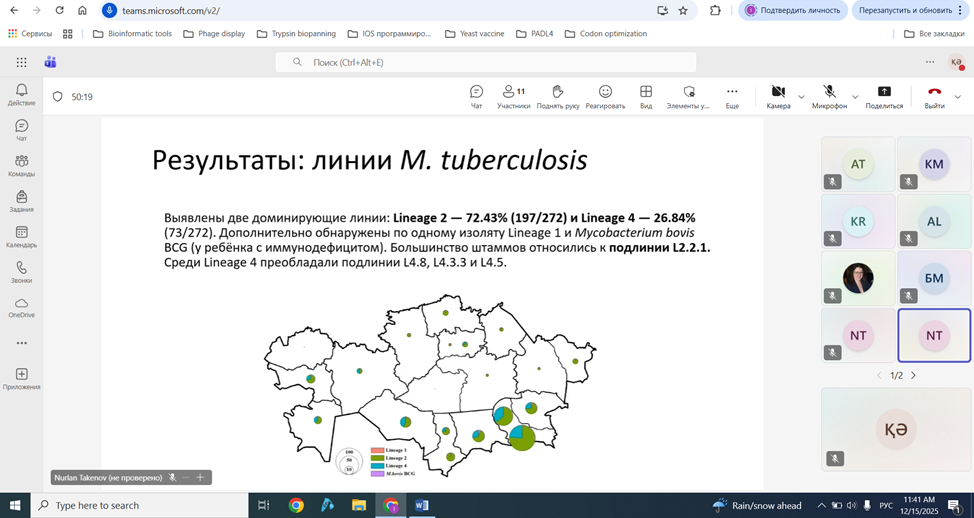
Task: Open the More actions menu
Action: pyautogui.click(x=732, y=96)
